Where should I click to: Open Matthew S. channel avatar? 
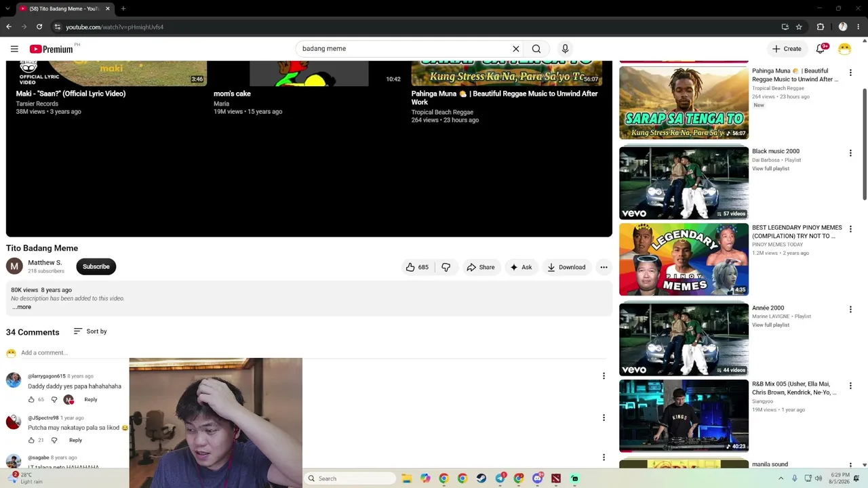tap(14, 266)
